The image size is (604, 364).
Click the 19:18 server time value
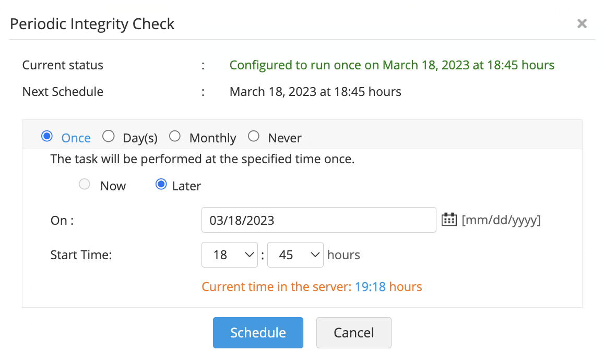pyautogui.click(x=370, y=287)
